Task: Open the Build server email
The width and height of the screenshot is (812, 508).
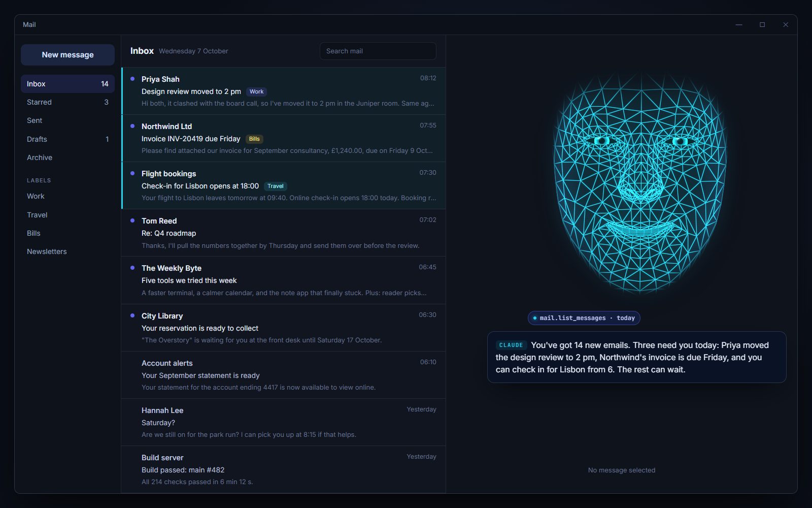Action: pyautogui.click(x=283, y=469)
